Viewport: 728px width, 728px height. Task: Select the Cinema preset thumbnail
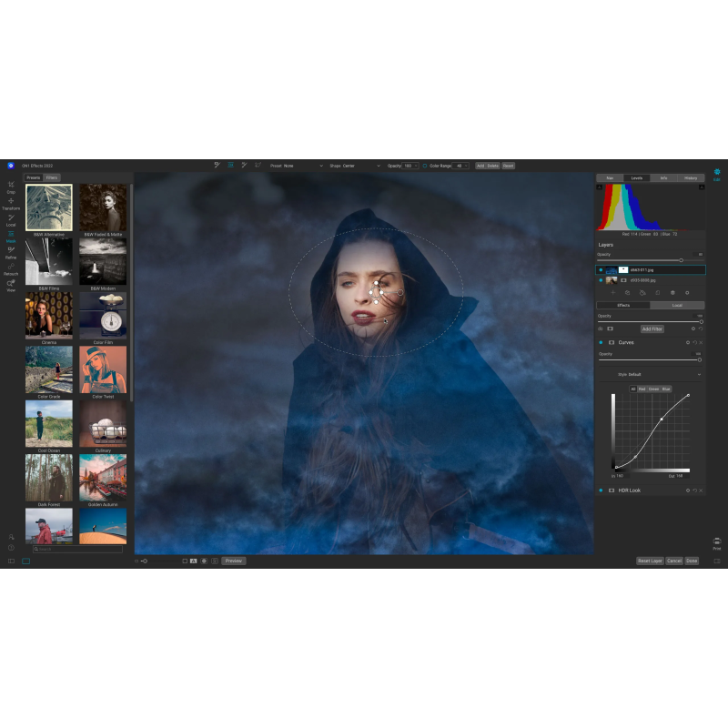[49, 316]
